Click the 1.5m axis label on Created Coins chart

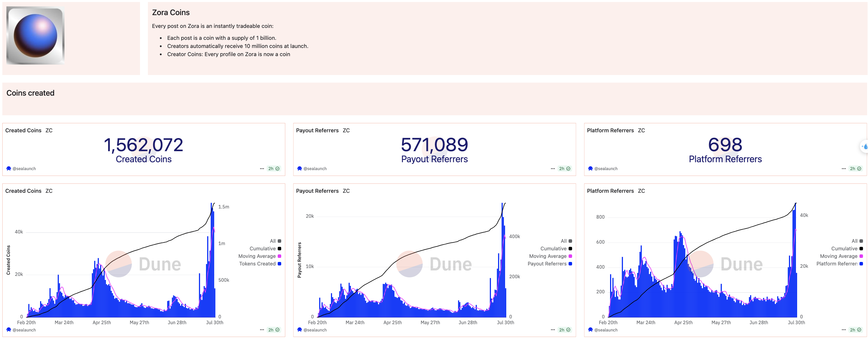tap(224, 207)
